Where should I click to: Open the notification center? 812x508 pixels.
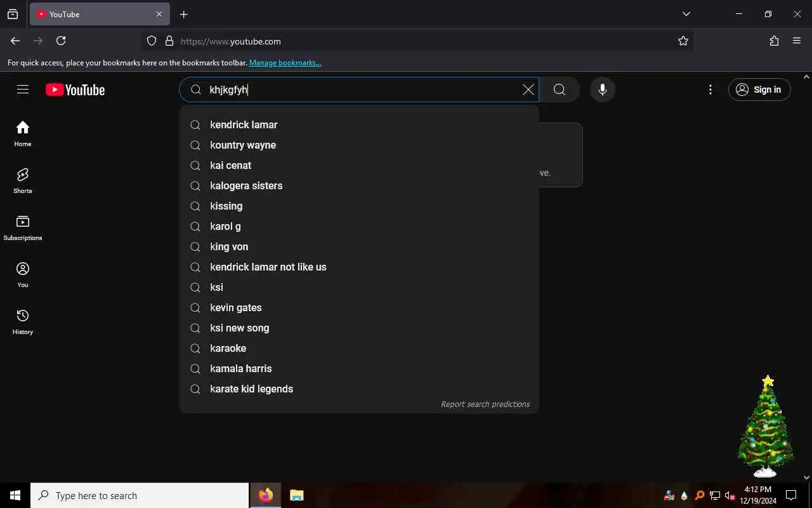(791, 495)
